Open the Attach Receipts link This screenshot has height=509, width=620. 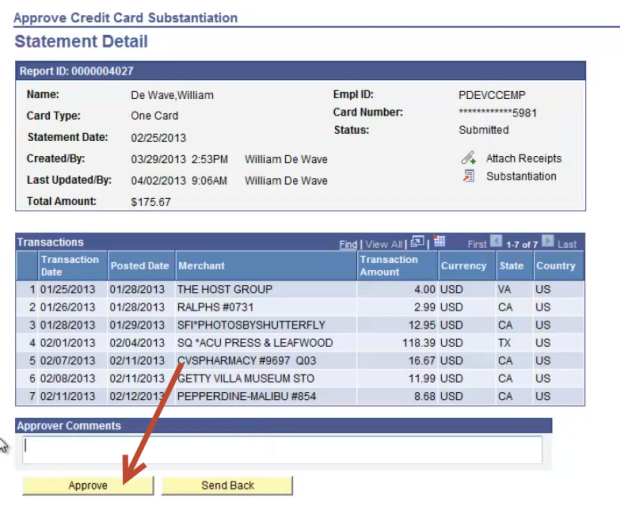[x=523, y=159]
